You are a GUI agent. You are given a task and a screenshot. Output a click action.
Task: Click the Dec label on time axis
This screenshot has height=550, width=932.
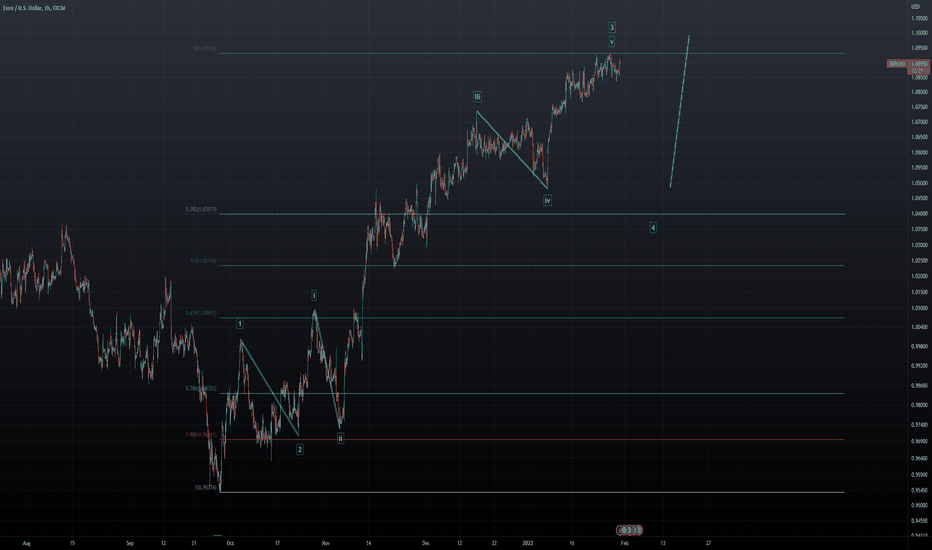(426, 543)
